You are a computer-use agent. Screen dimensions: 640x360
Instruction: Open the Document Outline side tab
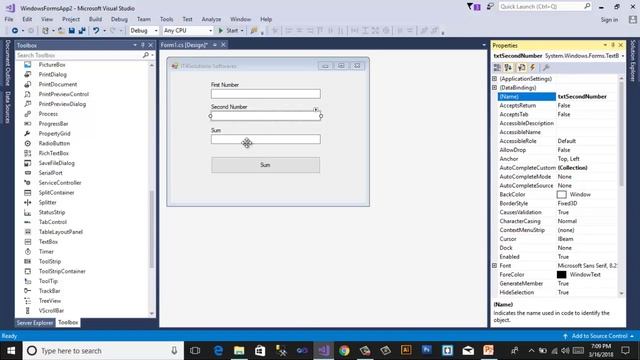click(7, 63)
